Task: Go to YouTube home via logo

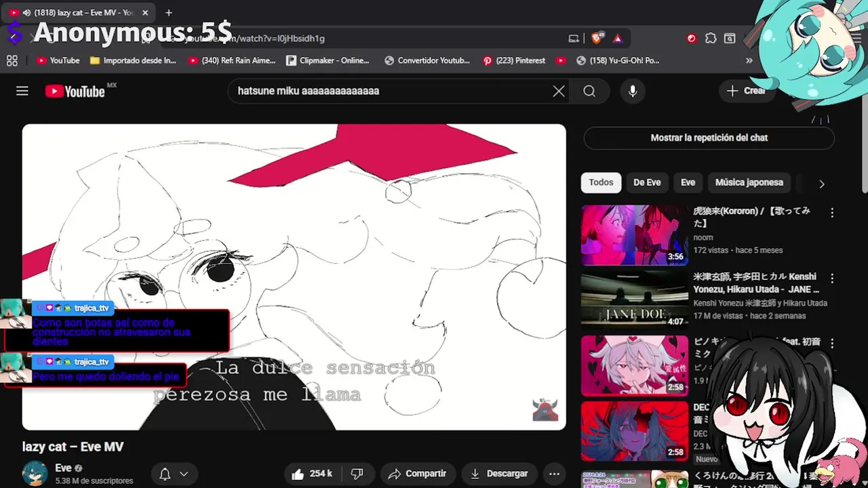Action: pyautogui.click(x=75, y=91)
